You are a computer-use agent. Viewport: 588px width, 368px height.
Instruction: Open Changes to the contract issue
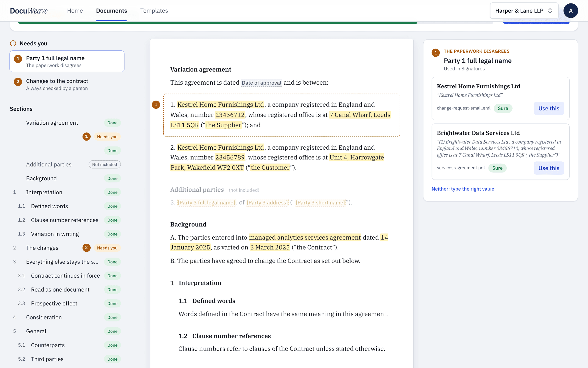pyautogui.click(x=67, y=84)
